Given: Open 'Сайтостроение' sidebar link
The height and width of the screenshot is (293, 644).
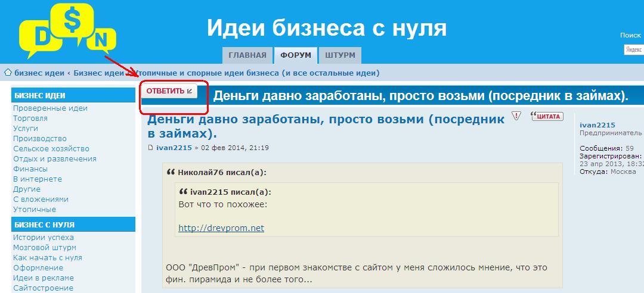Looking at the screenshot, I should [x=43, y=288].
